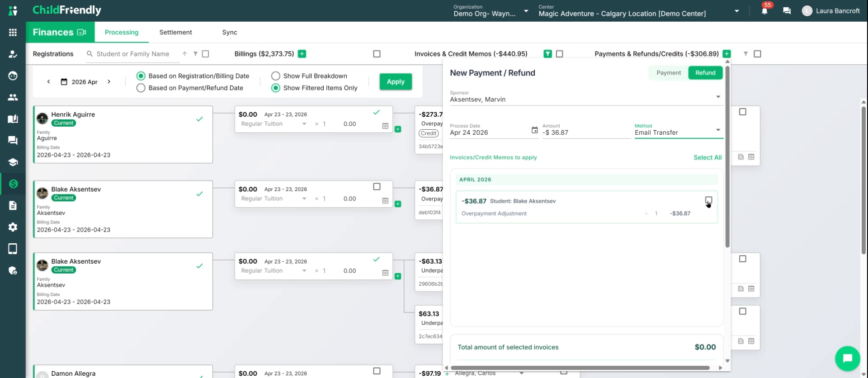The height and width of the screenshot is (378, 868).
Task: Expand the Organization dropdown
Action: [x=526, y=11]
